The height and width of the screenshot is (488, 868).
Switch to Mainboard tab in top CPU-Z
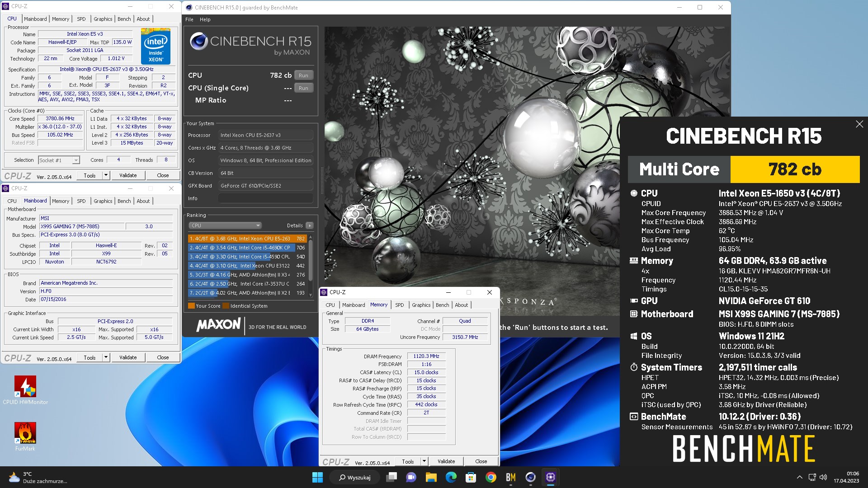[35, 19]
